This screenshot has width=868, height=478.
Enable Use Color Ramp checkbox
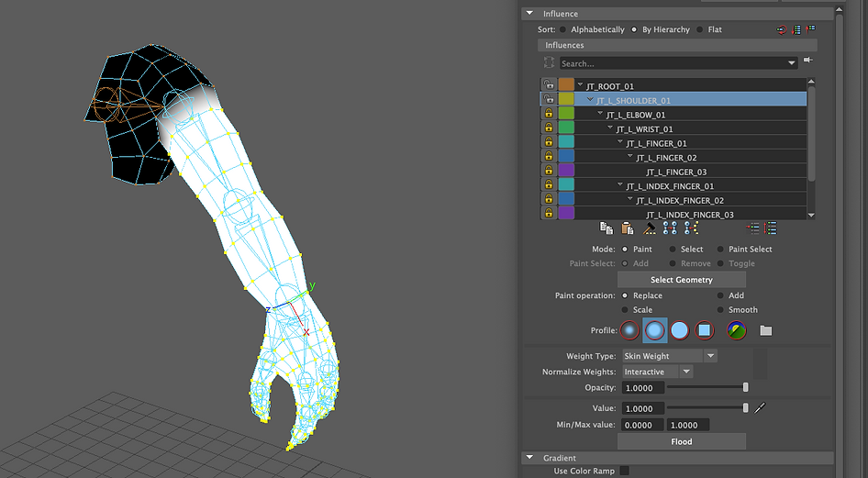click(625, 471)
